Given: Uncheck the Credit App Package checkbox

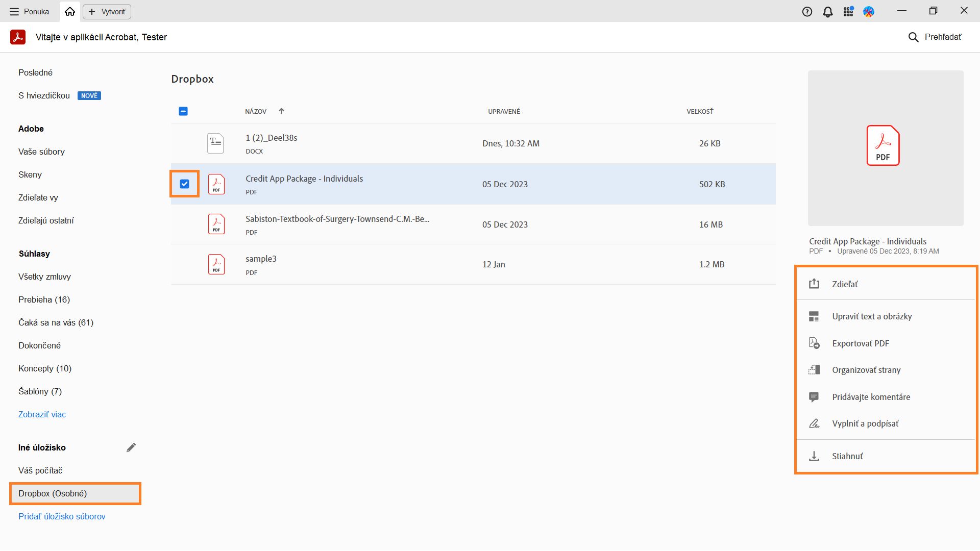Looking at the screenshot, I should click(x=184, y=184).
